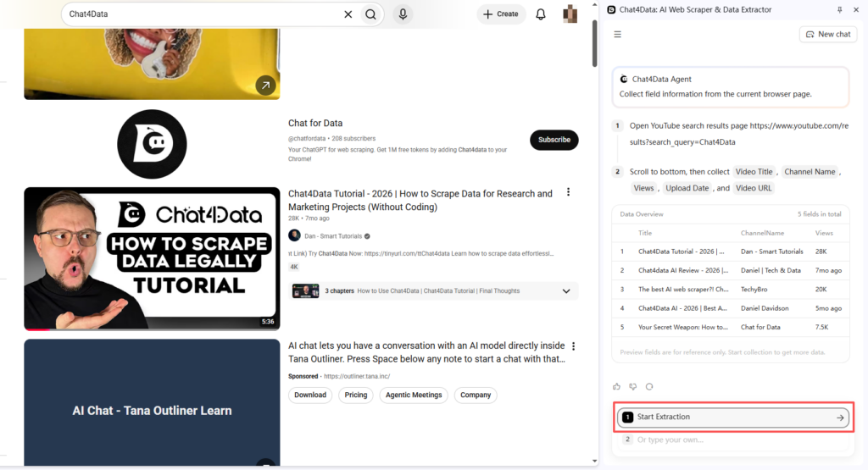The height and width of the screenshot is (470, 868).
Task: Click the Download chip on the Tana ad
Action: coord(310,395)
